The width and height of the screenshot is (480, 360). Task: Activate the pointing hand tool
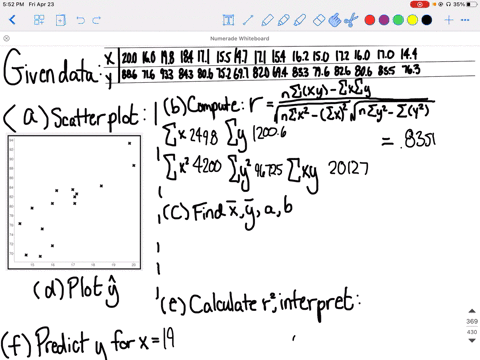[x=335, y=20]
